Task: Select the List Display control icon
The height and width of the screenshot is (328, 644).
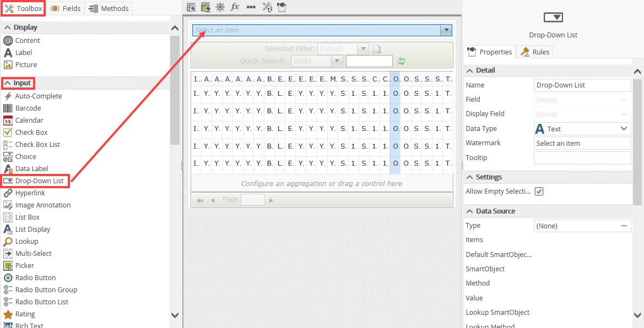Action: pyautogui.click(x=8, y=229)
